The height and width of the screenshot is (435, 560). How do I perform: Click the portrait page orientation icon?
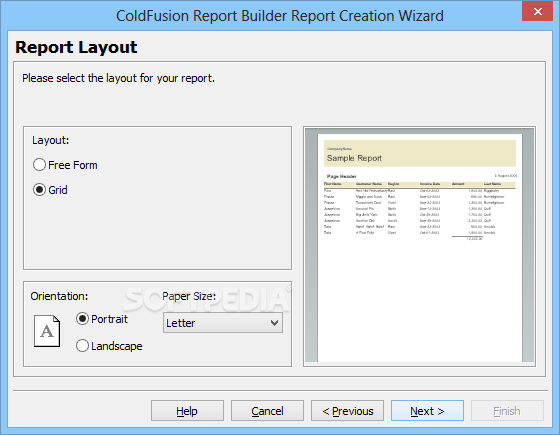click(47, 331)
